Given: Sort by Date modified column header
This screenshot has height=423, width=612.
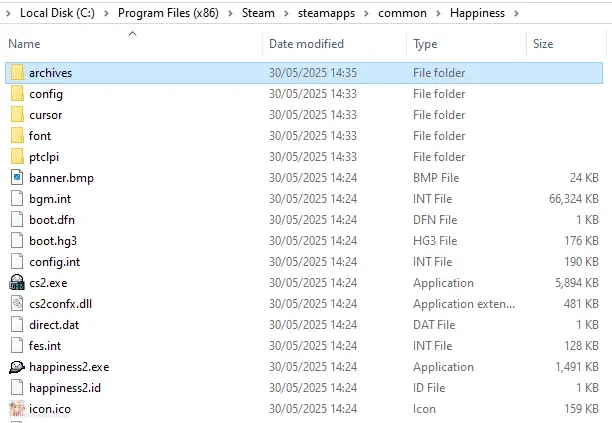Looking at the screenshot, I should [x=306, y=44].
